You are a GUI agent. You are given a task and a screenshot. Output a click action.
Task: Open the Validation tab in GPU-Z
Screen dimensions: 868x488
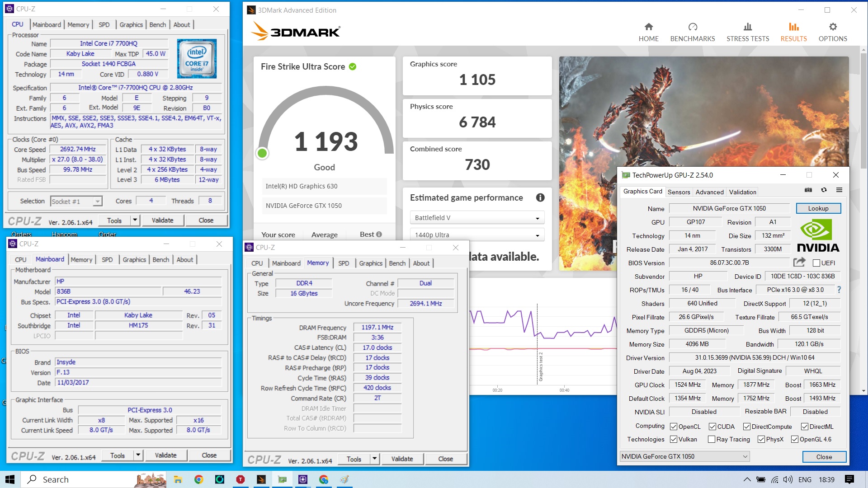pyautogui.click(x=742, y=192)
